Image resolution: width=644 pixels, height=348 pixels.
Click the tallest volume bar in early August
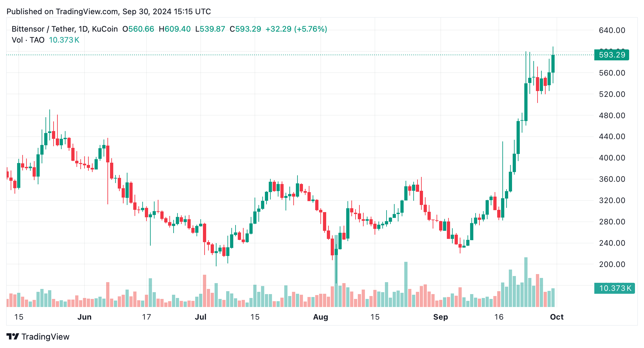[336, 271]
